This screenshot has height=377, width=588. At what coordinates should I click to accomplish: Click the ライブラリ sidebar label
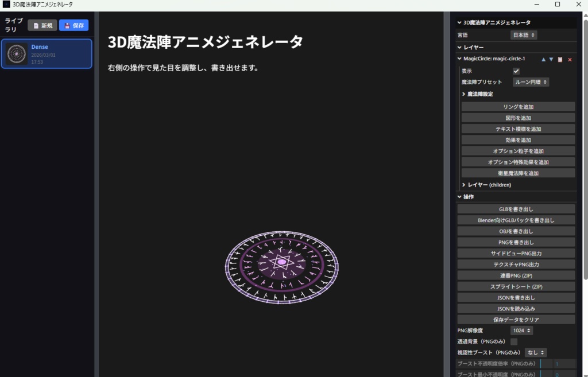tap(14, 25)
